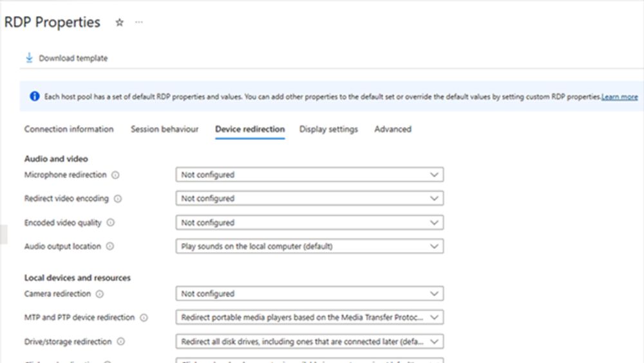Click the collapse handle at the left edge
The height and width of the screenshot is (363, 644).
3,234
